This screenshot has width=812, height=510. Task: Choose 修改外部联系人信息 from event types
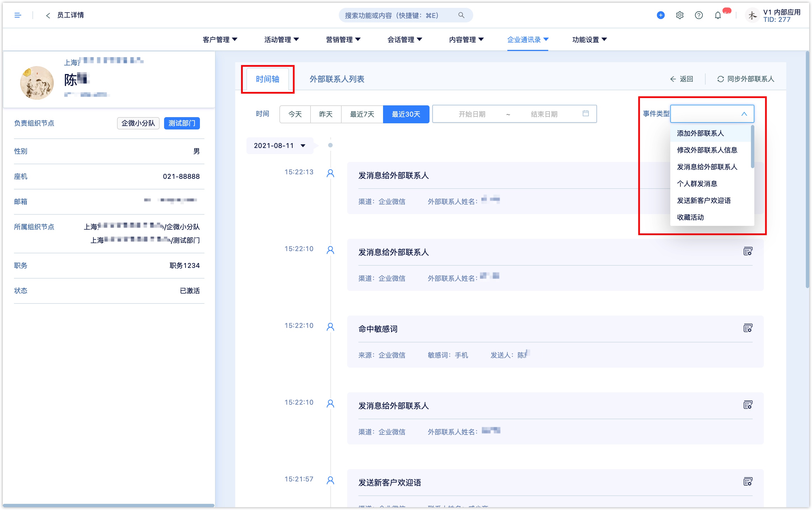710,150
